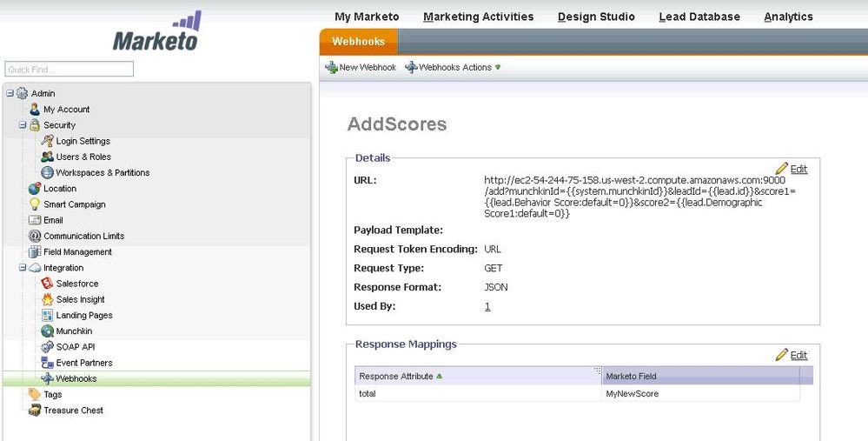
Task: Click the Smart Campaign lightbulb icon
Action: (x=35, y=204)
